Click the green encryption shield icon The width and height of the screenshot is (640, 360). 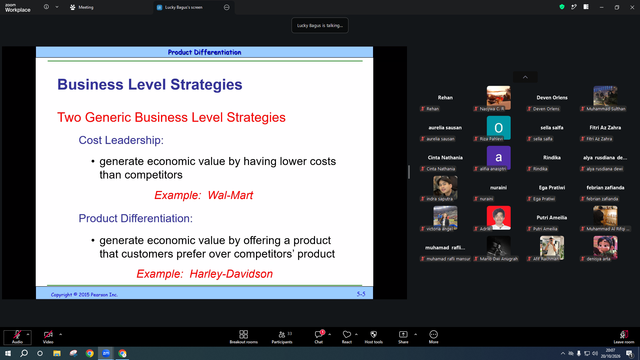pos(562,7)
